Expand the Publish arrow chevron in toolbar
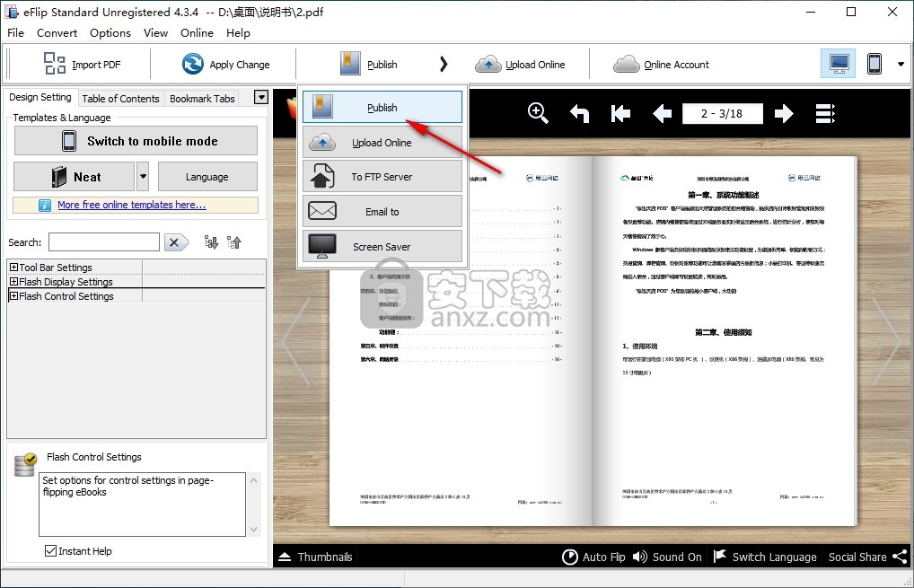Image resolution: width=914 pixels, height=588 pixels. tap(444, 64)
